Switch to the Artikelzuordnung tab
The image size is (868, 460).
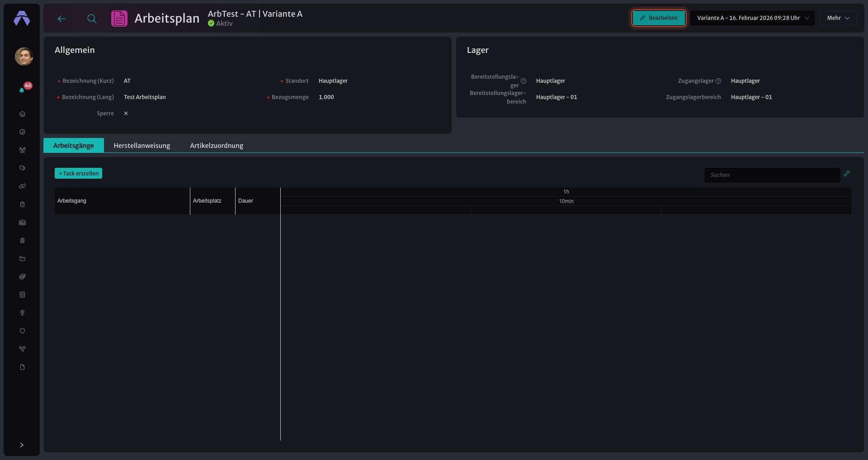click(x=217, y=145)
